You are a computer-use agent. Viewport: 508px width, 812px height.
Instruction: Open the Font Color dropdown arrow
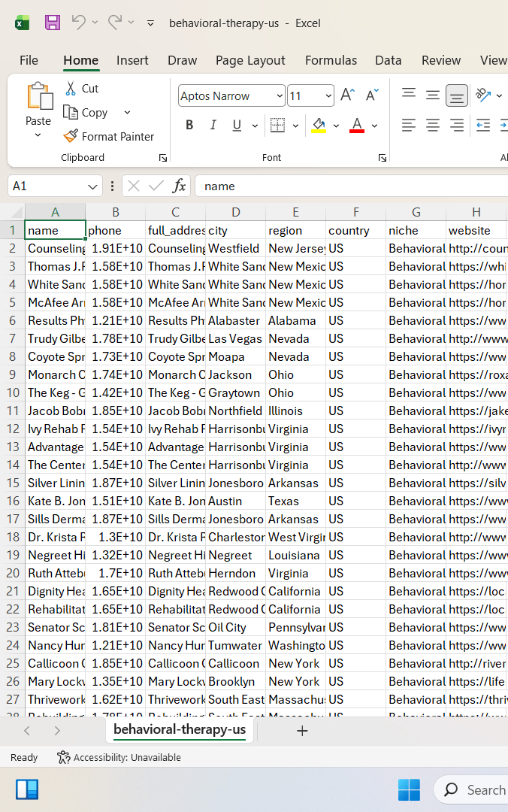click(x=374, y=126)
